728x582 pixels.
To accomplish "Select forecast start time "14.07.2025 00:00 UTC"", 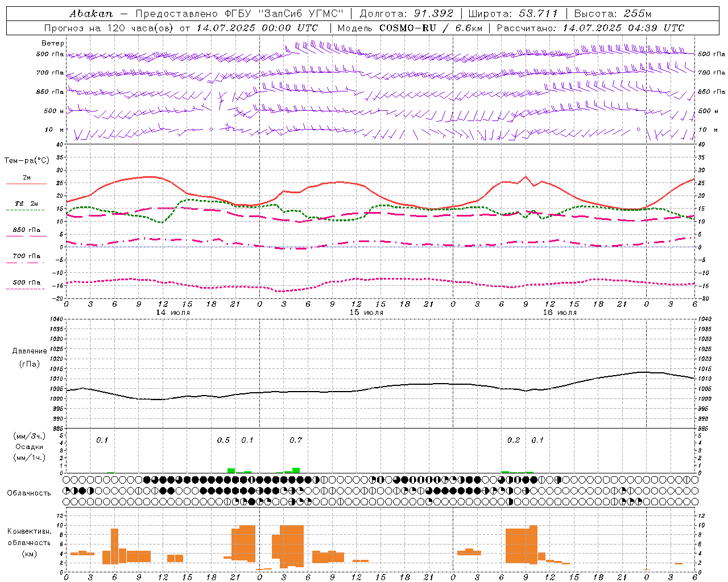I will tap(257, 28).
